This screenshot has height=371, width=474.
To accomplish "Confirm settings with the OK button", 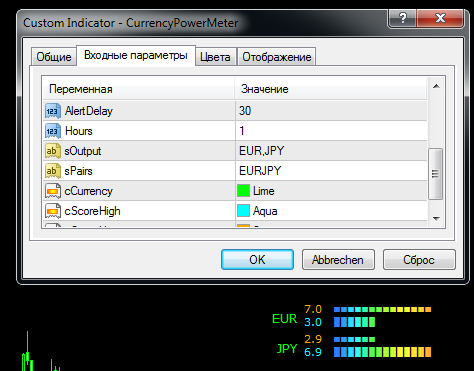I will [x=257, y=260].
